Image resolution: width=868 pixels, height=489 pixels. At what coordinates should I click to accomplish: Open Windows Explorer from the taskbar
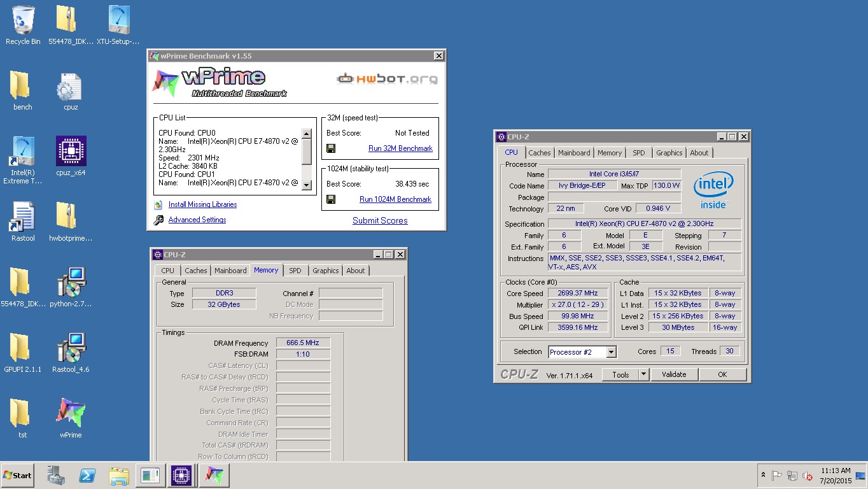coord(119,476)
